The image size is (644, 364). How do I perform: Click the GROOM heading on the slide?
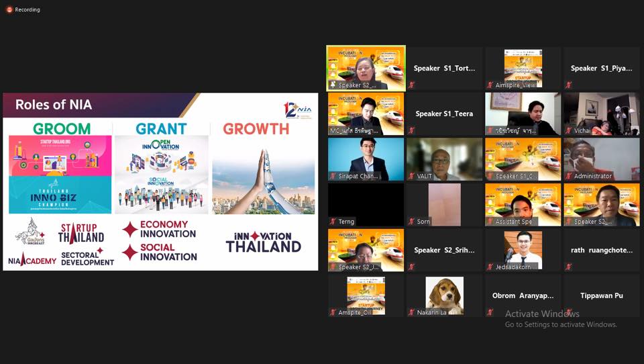coord(62,129)
